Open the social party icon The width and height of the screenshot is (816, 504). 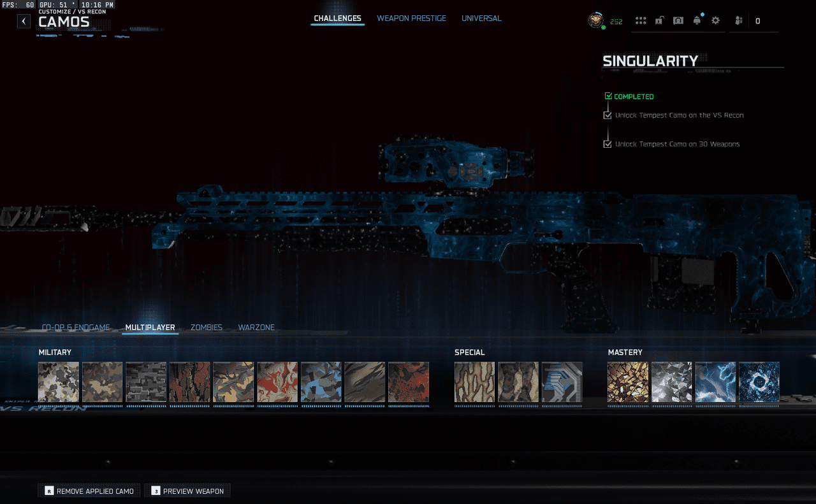click(738, 20)
